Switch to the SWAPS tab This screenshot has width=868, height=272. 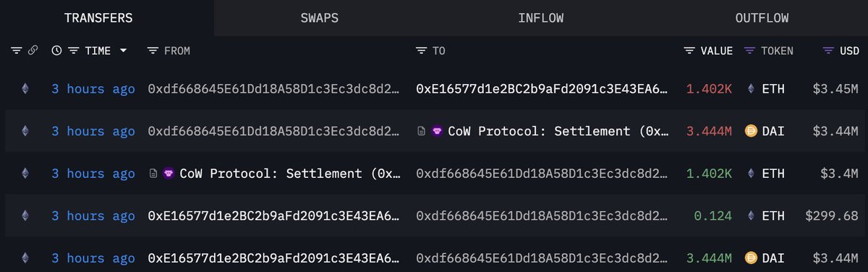pyautogui.click(x=320, y=18)
